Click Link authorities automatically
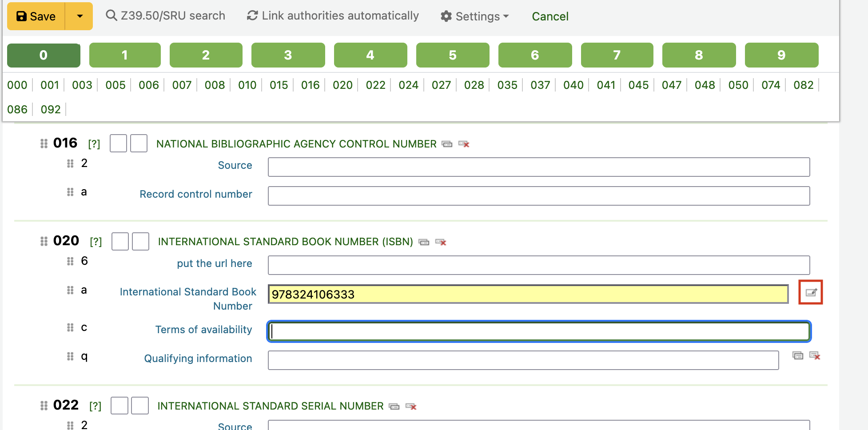 coord(333,16)
